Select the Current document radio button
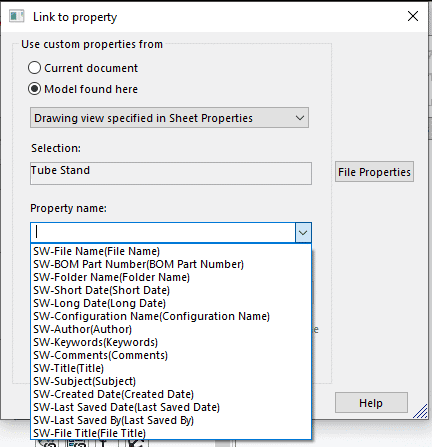Viewport: 432px width, 447px height. tap(34, 68)
